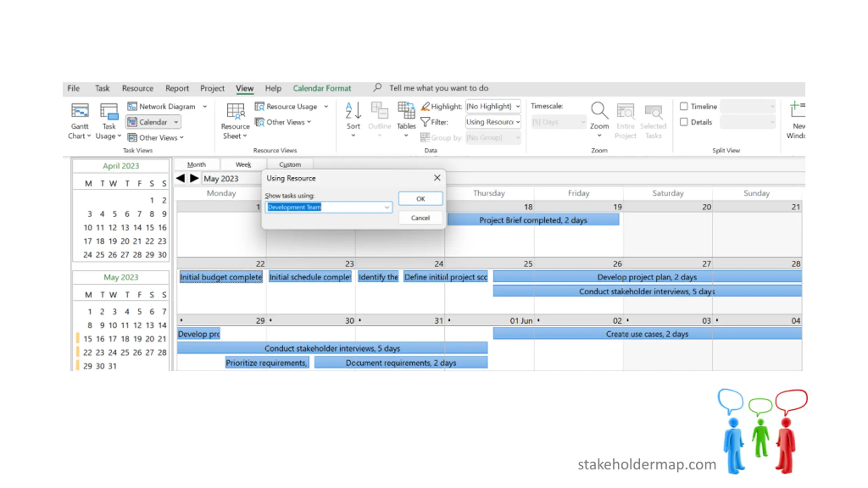
Task: Expand the Group by dropdown
Action: pos(518,138)
